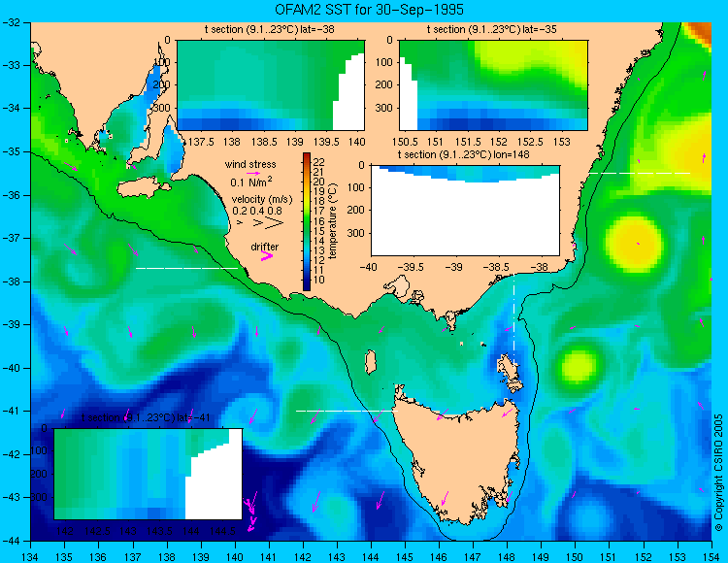Click '144.5' on the lat=-41 inset axis

(x=222, y=531)
